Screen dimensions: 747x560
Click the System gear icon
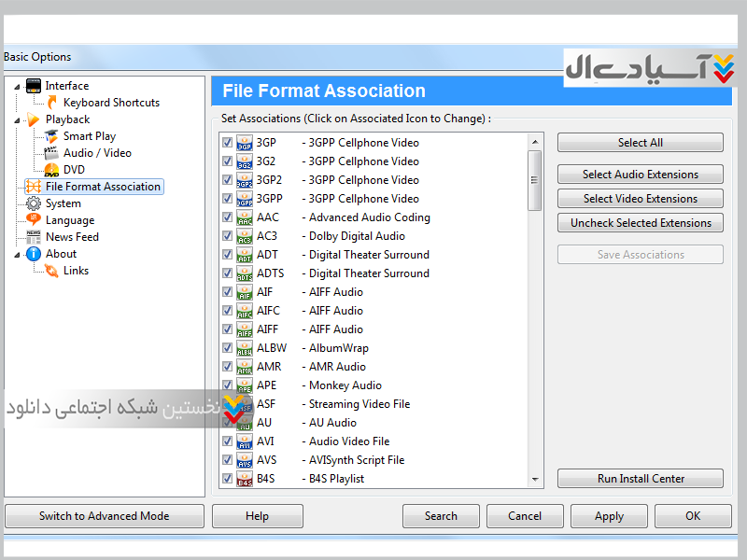coord(34,203)
